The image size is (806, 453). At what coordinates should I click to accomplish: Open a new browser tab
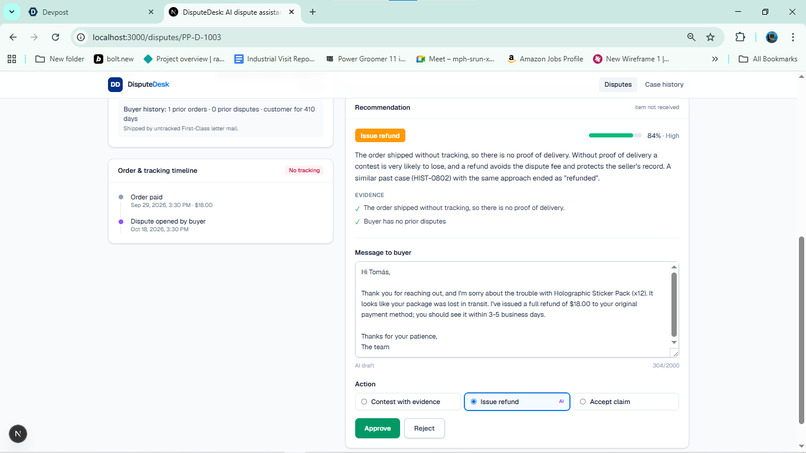313,12
